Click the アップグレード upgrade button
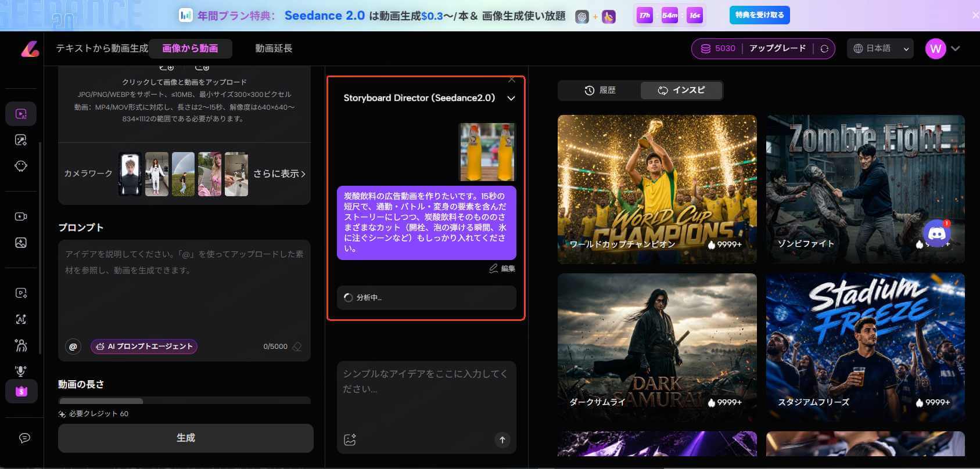 777,48
